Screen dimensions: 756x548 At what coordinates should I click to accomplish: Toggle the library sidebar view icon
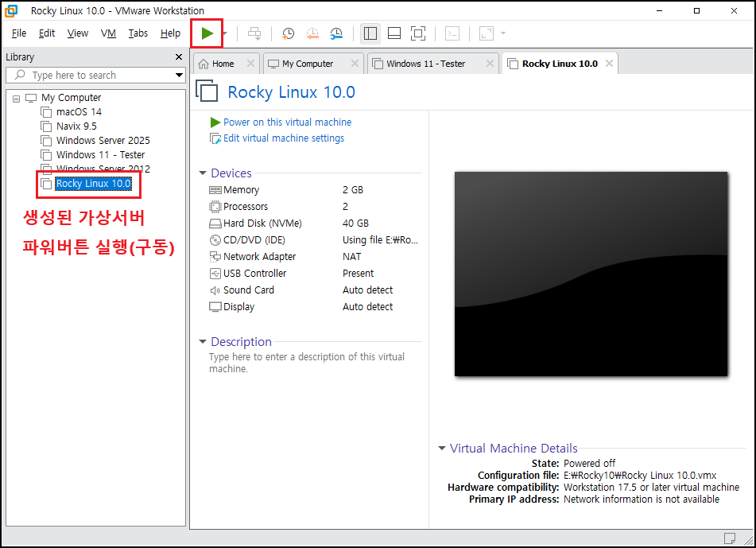pos(370,33)
